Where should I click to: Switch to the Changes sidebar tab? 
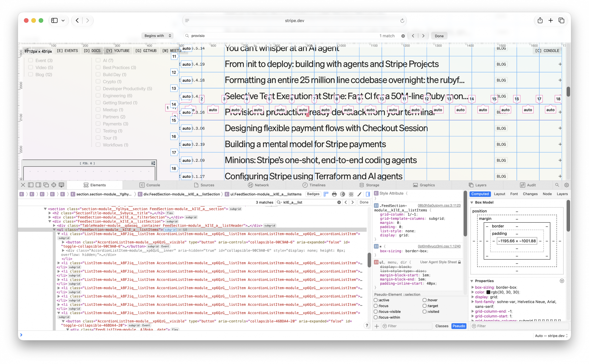[x=530, y=194]
